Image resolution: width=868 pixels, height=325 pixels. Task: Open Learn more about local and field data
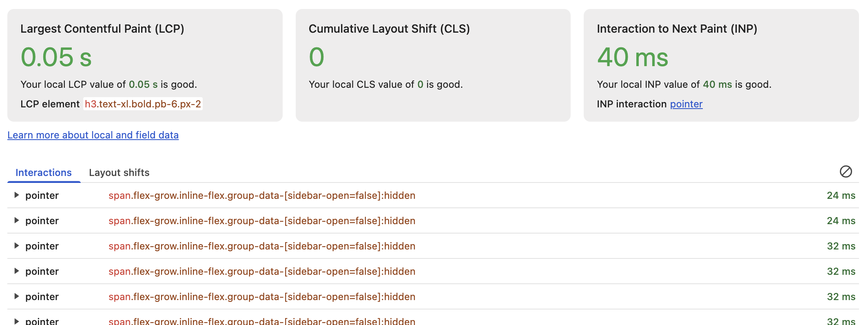pos(93,135)
